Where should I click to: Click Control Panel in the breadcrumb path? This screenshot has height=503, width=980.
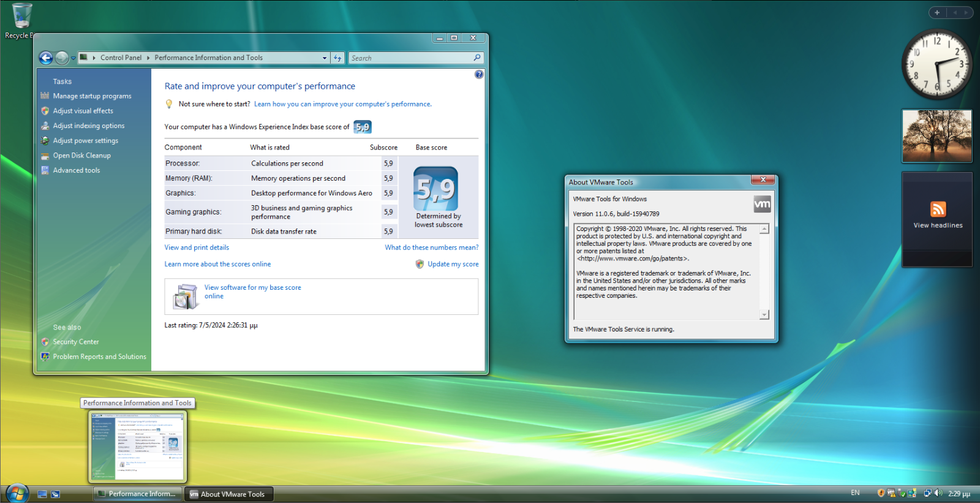pyautogui.click(x=121, y=58)
